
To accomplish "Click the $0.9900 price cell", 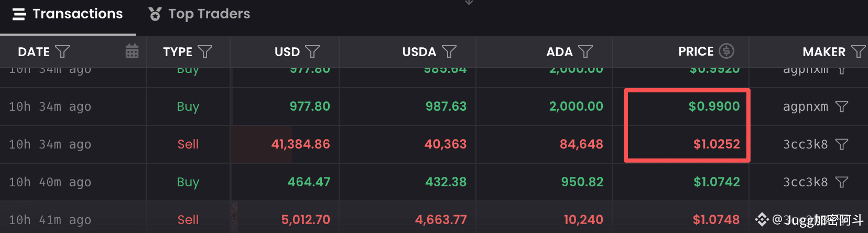I will click(714, 107).
